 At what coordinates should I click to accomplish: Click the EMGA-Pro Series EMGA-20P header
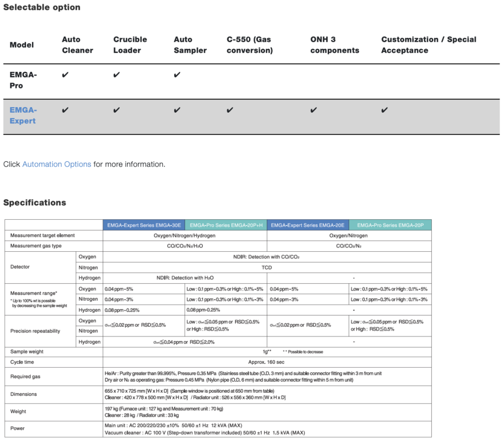[390, 225]
